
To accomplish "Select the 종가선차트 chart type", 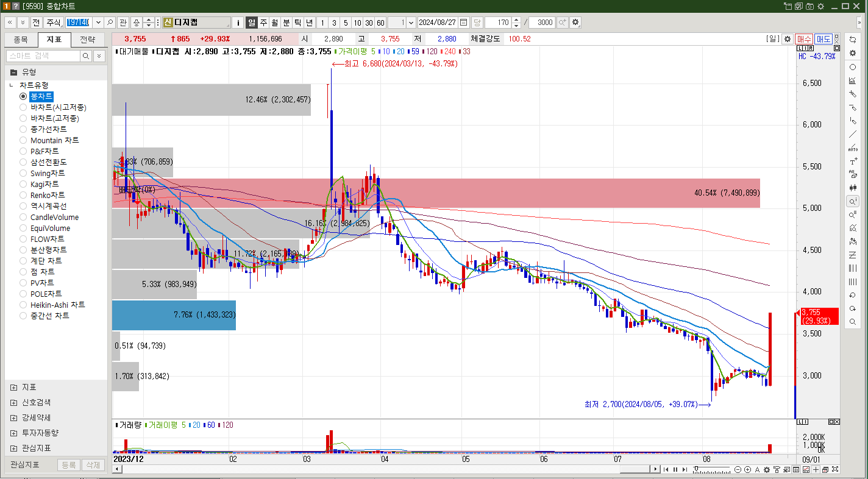I will 48,129.
